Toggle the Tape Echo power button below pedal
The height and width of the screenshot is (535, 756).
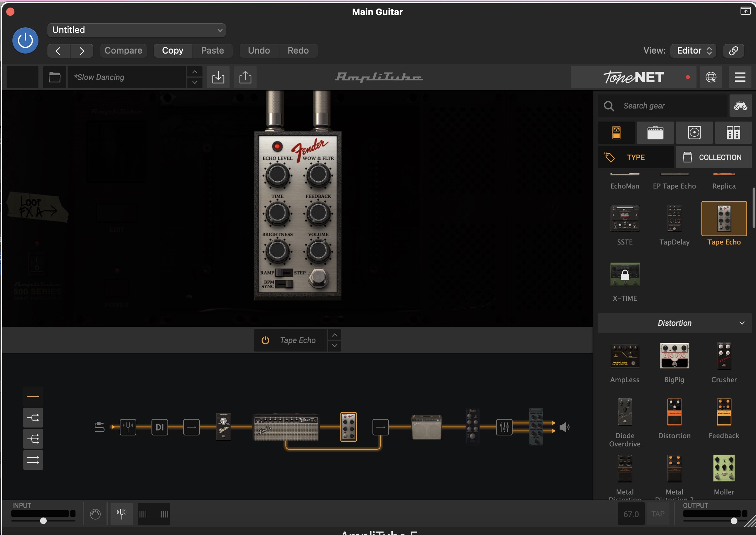[x=265, y=340]
